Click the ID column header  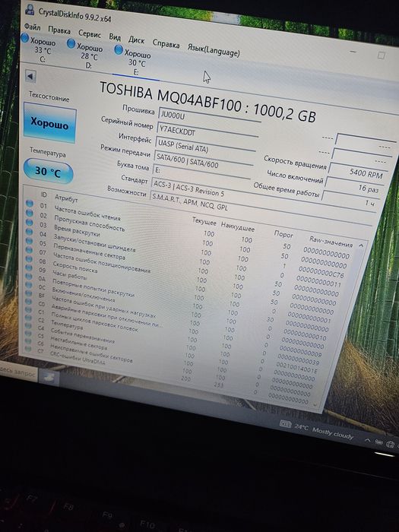(44, 195)
